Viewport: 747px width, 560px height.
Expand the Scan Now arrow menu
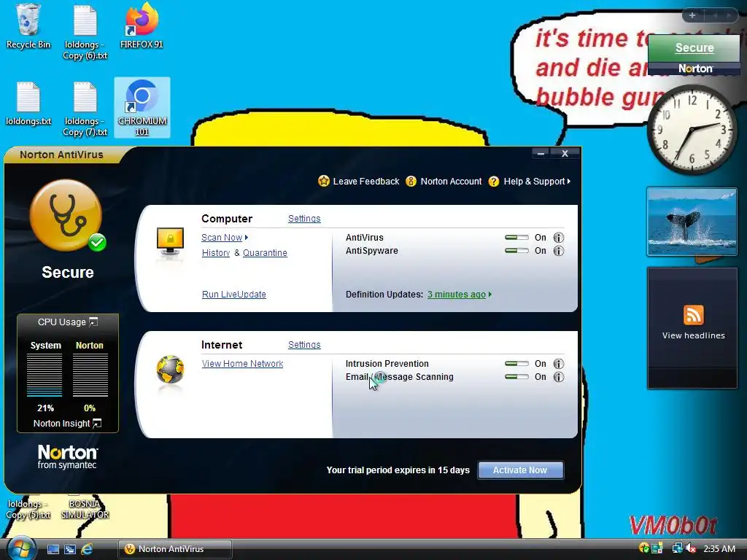[x=247, y=237]
